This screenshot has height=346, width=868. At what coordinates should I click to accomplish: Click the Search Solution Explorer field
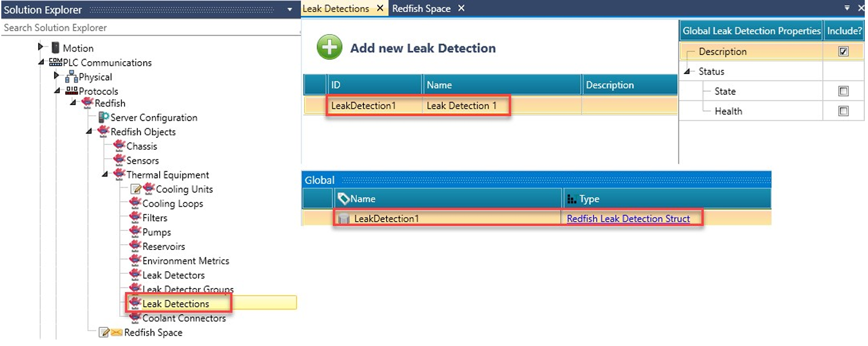point(148,28)
